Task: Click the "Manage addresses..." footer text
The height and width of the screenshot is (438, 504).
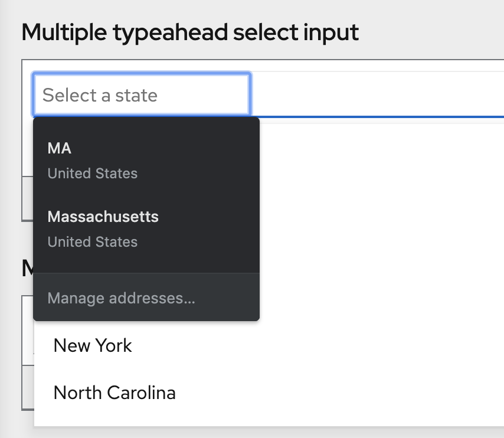Action: (x=121, y=298)
